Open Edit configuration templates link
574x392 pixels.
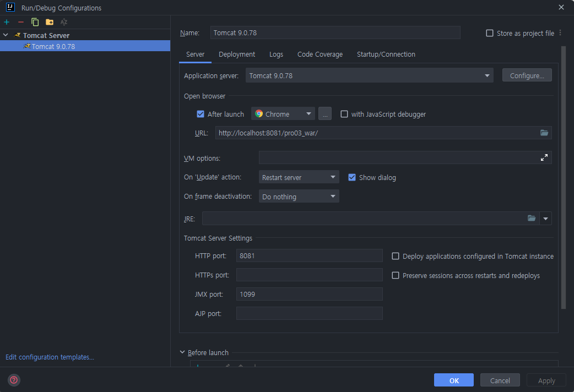coord(50,357)
